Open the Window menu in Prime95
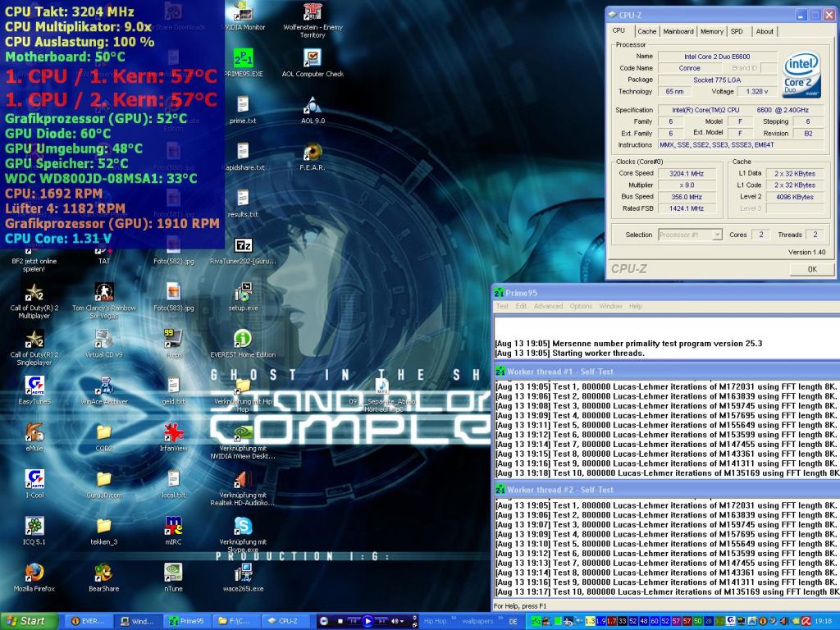840x630 pixels. click(x=610, y=307)
